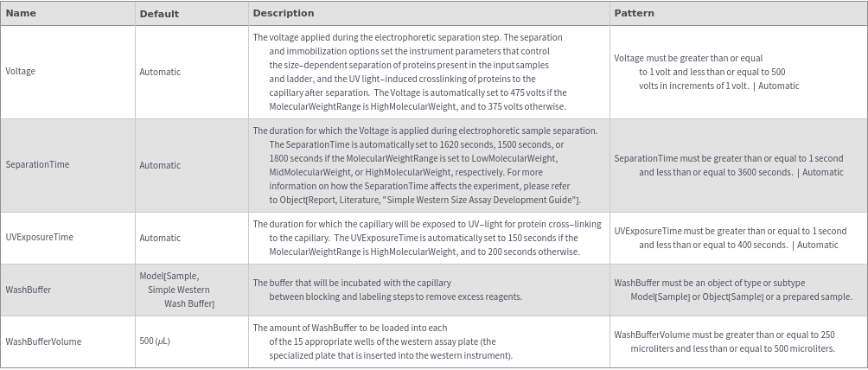Click the UVExposureTime description text

tap(424, 238)
